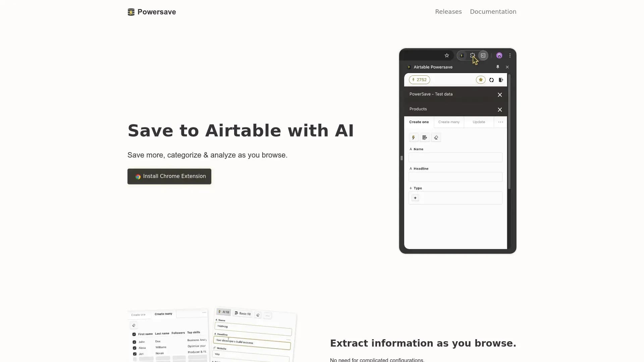This screenshot has height=362, width=644.
Task: Toggle the select-all checkbox beside First name
Action: [134, 334]
